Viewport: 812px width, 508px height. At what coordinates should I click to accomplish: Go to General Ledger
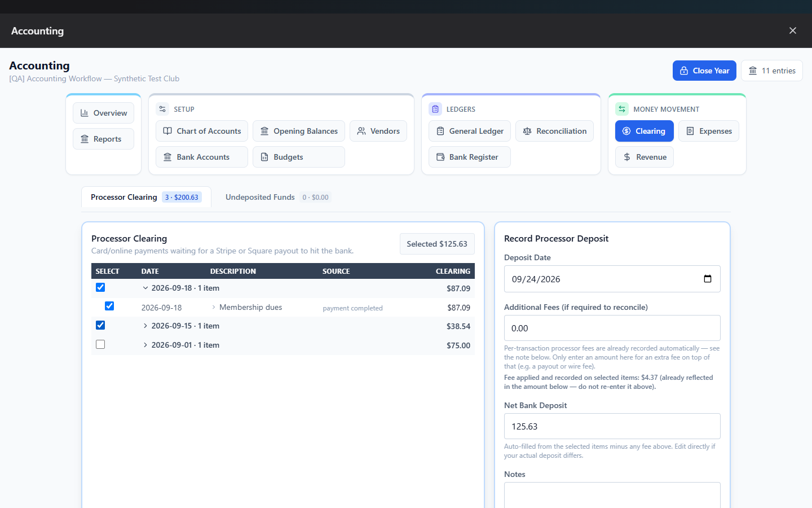point(470,131)
